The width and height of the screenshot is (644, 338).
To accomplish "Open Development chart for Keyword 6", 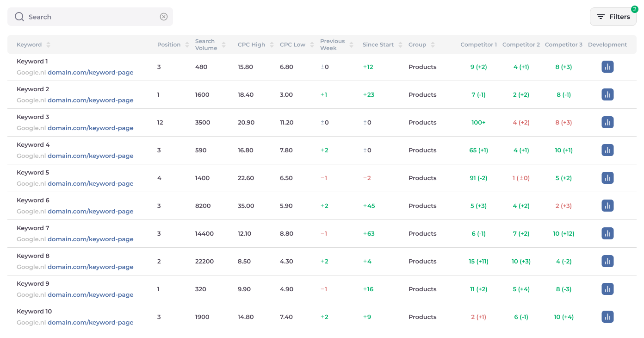I will pos(607,206).
